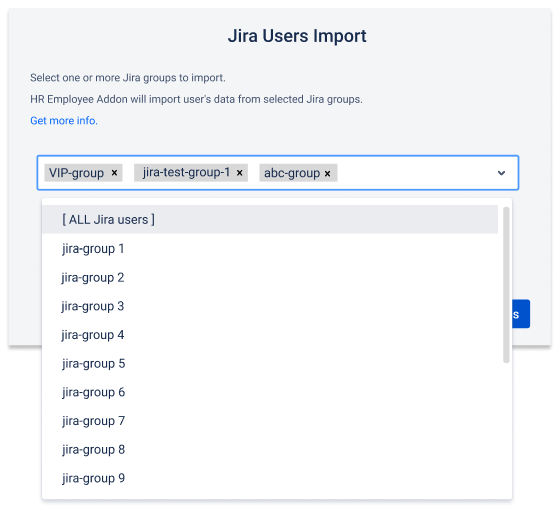The width and height of the screenshot is (559, 517).
Task: Select the ALL Jira users option
Action: click(270, 219)
